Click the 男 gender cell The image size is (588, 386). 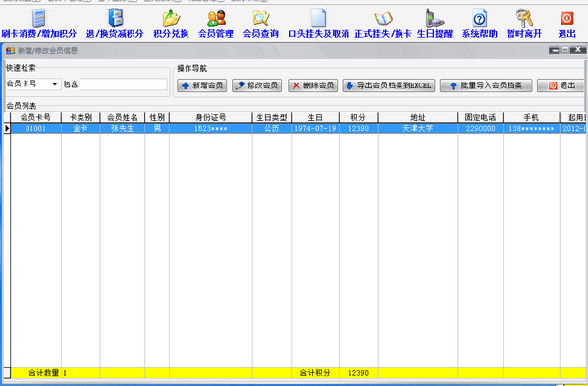(157, 129)
